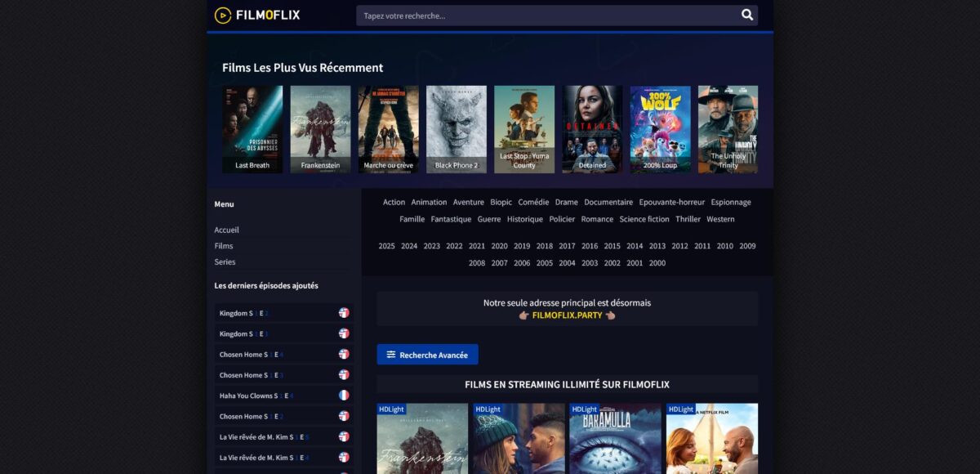Select the Western genre
Screen dimensions: 980x474
tap(720, 219)
